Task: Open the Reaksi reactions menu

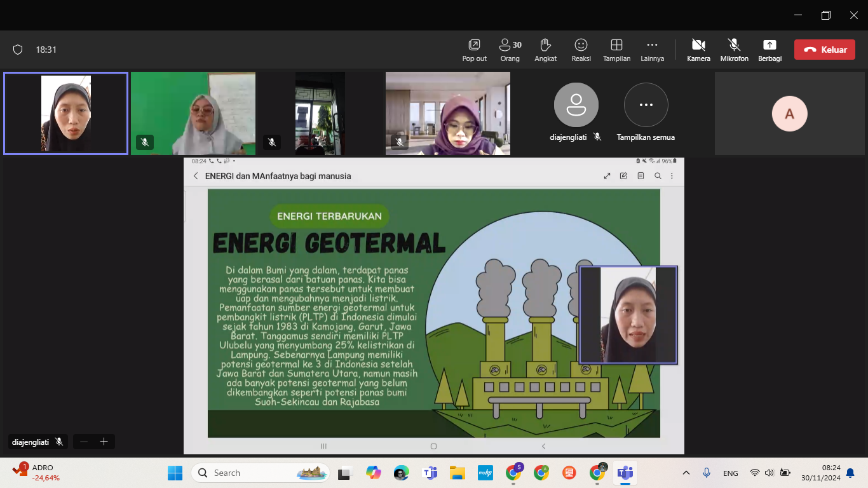Action: pyautogui.click(x=581, y=50)
